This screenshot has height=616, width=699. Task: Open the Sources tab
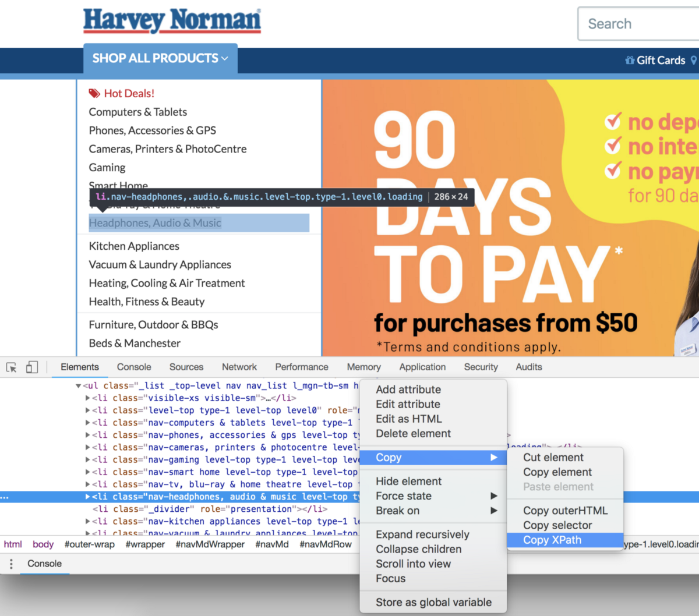click(186, 367)
